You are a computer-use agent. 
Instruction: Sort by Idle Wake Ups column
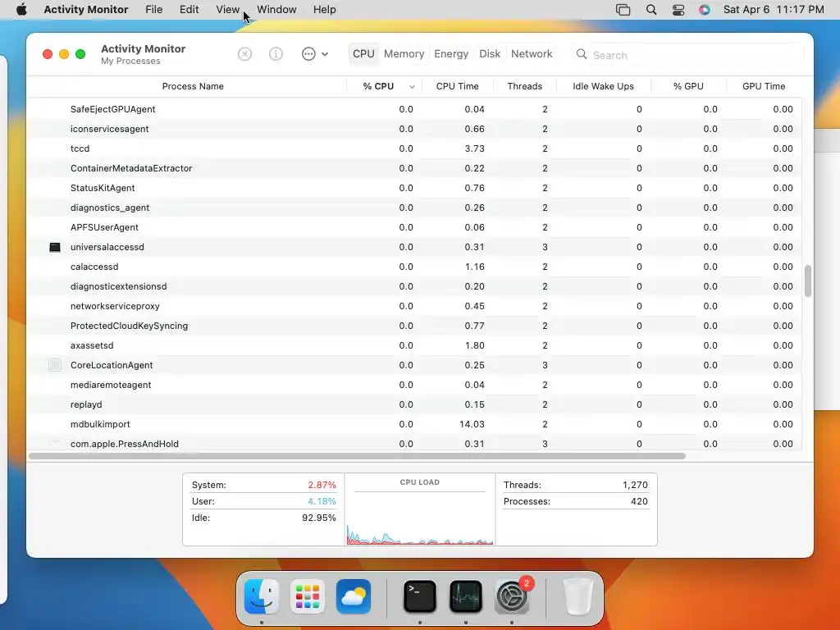(603, 86)
